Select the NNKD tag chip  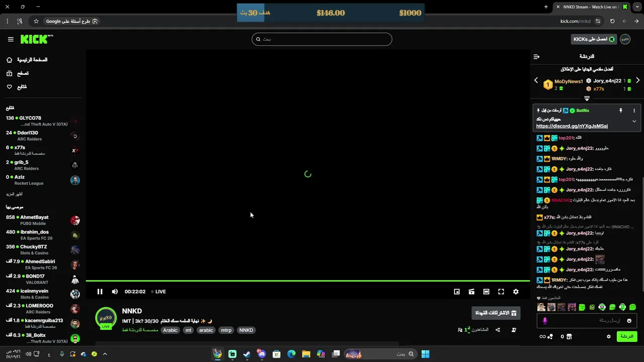pos(246,330)
